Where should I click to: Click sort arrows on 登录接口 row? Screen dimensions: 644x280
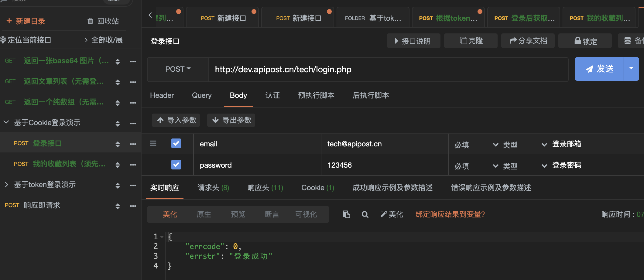click(x=118, y=144)
